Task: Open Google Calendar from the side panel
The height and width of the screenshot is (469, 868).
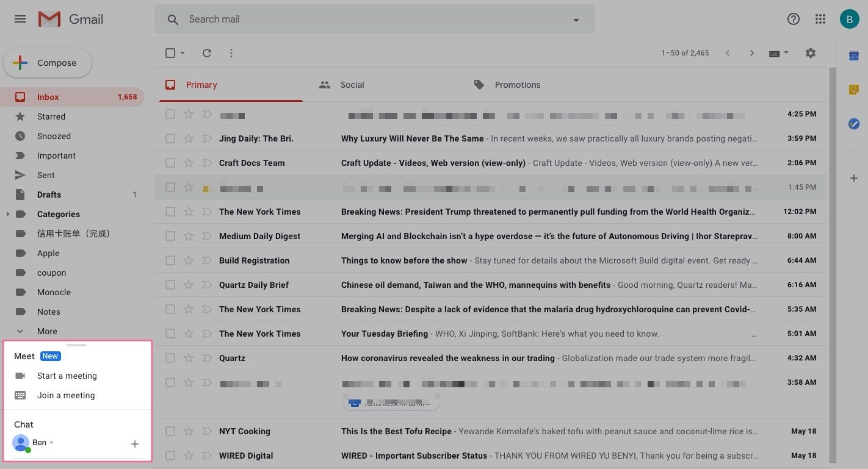Action: coord(853,56)
